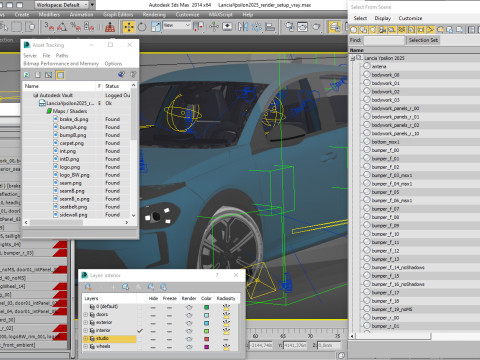This screenshot has width=480, height=360.
Task: Toggle Hide for the doors layer
Action: coord(153,315)
